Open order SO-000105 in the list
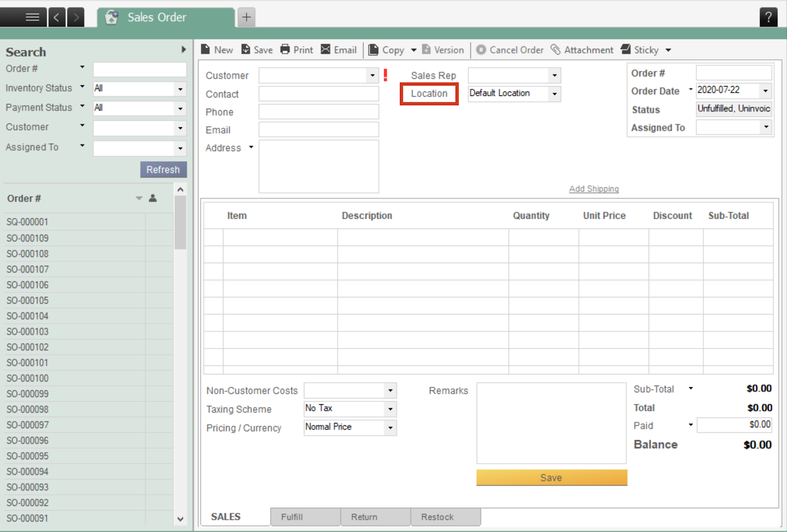The width and height of the screenshot is (787, 532). click(89, 300)
